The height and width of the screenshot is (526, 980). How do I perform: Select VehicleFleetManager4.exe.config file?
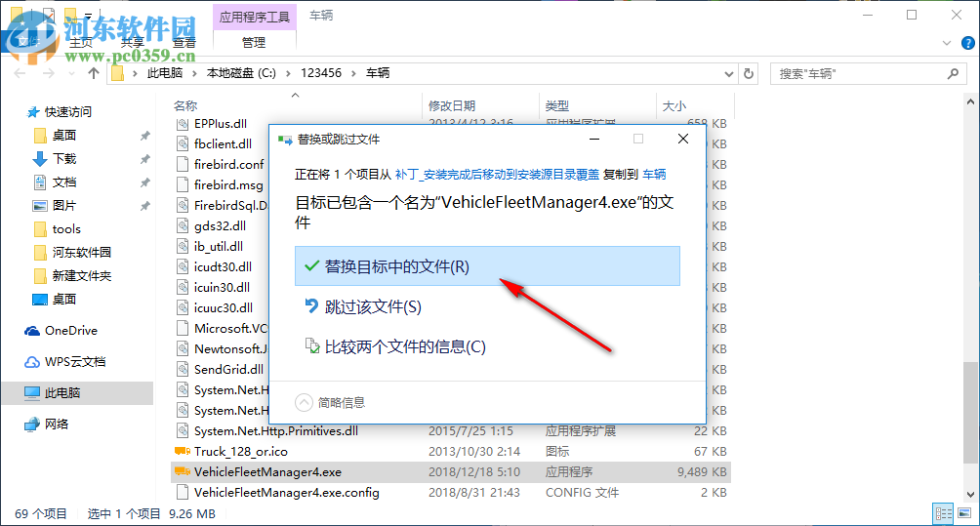click(286, 492)
